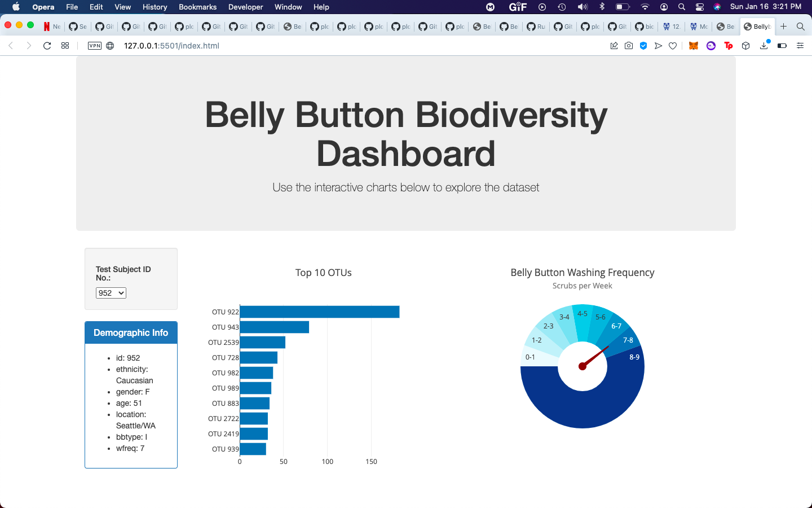Click the Wi-Fi status icon

pyautogui.click(x=645, y=7)
